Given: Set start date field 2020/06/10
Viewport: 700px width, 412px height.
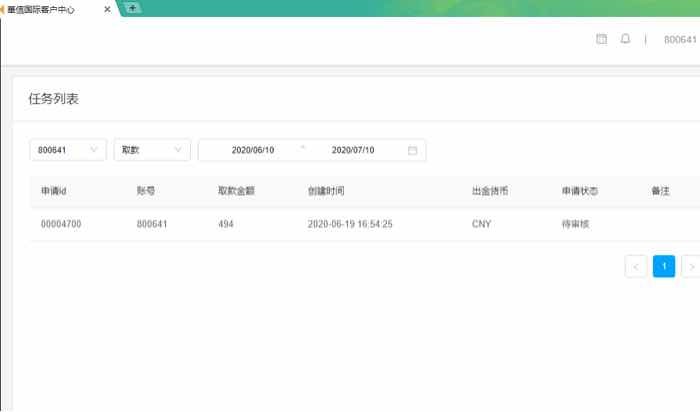Looking at the screenshot, I should (253, 150).
